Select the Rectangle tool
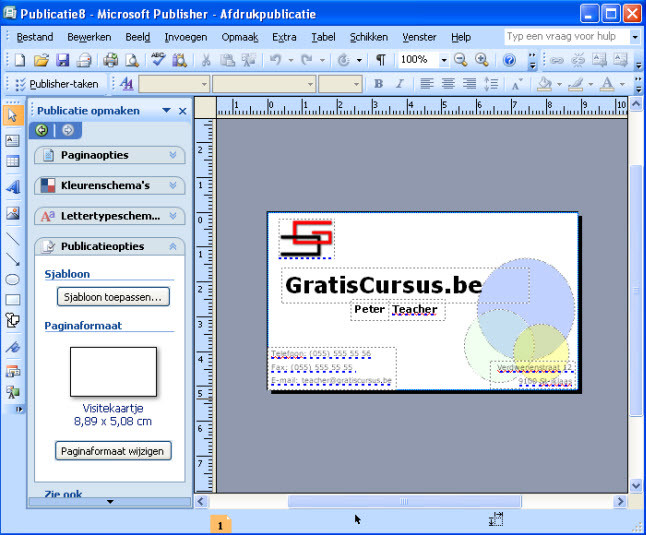Image resolution: width=646 pixels, height=535 pixels. [x=13, y=299]
